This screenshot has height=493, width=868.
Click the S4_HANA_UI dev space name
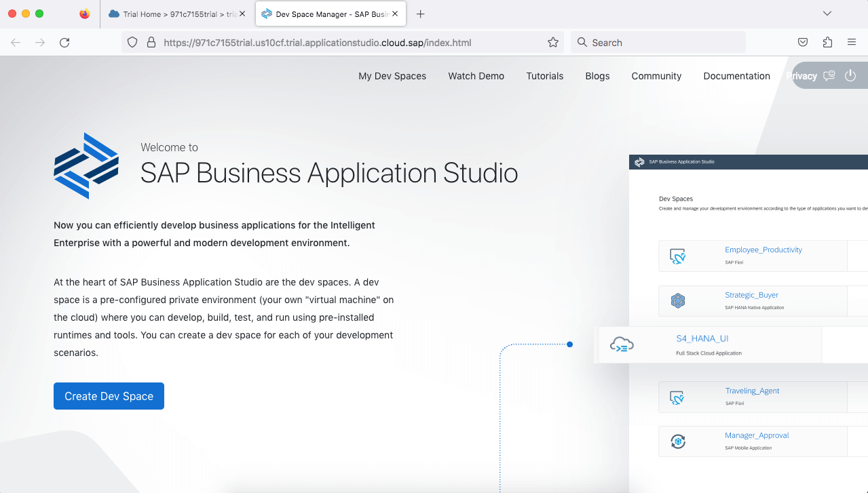click(702, 338)
